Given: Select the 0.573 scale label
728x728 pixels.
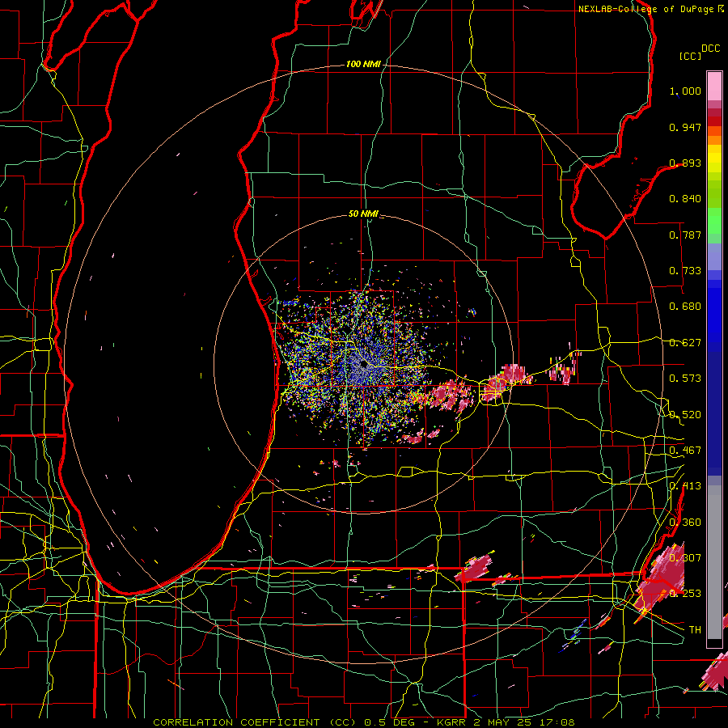Looking at the screenshot, I should click(685, 379).
